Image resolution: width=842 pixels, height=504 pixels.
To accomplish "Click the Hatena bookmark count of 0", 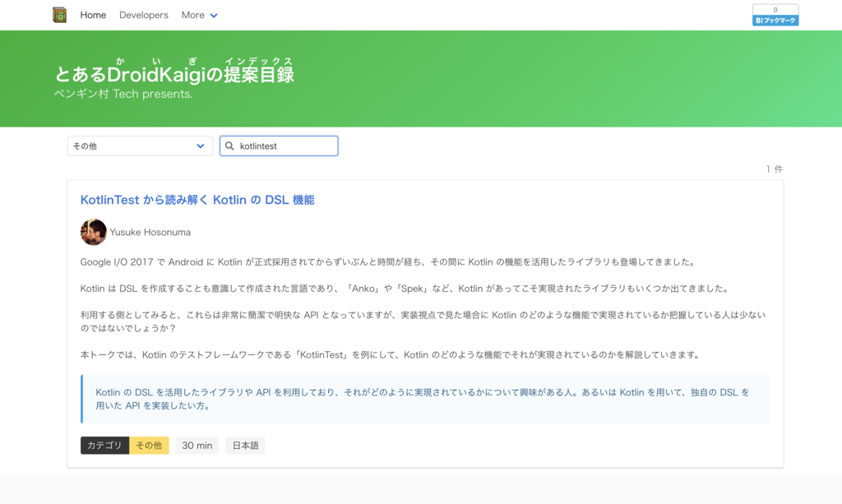I will click(x=775, y=10).
